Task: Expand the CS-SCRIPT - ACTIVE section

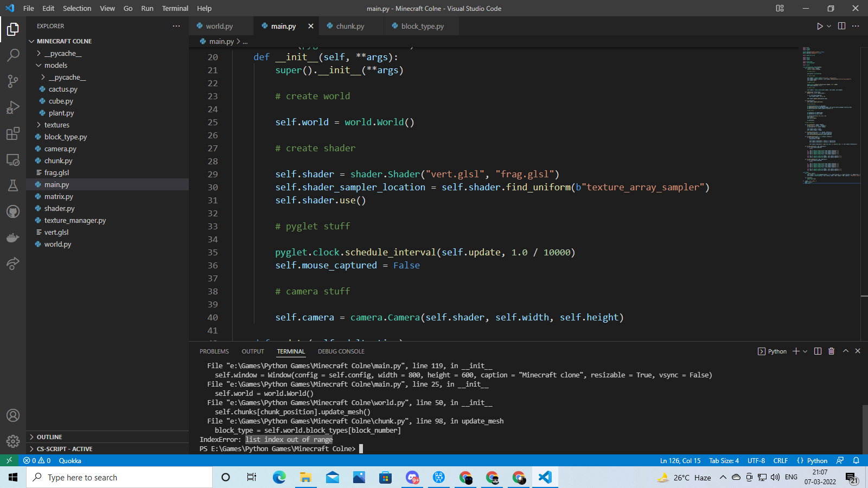Action: point(107,449)
